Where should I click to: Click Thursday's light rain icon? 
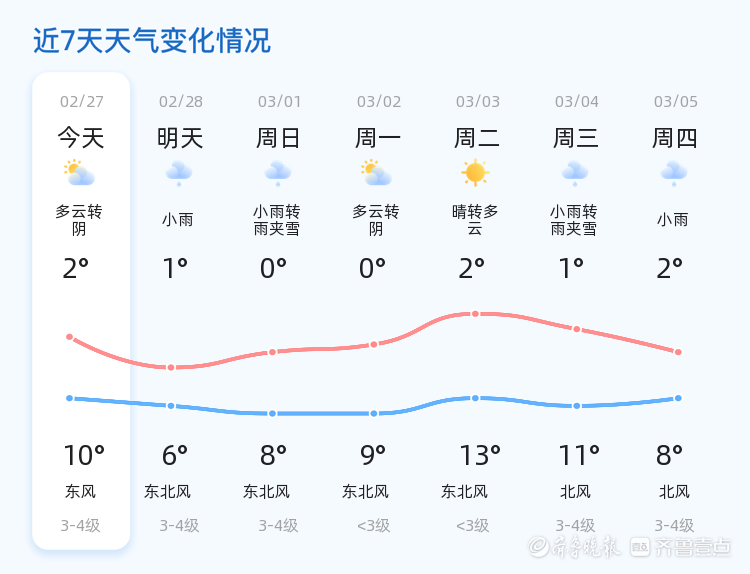[x=674, y=173]
